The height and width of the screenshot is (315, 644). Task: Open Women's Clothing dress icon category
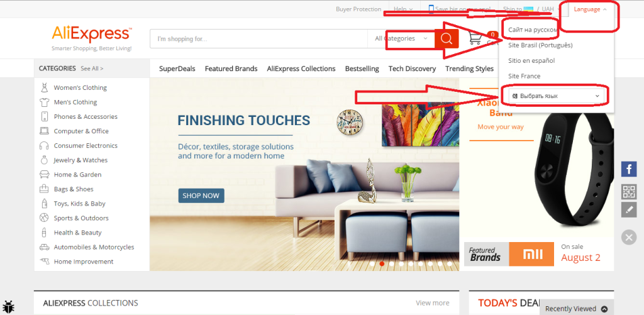click(x=44, y=87)
